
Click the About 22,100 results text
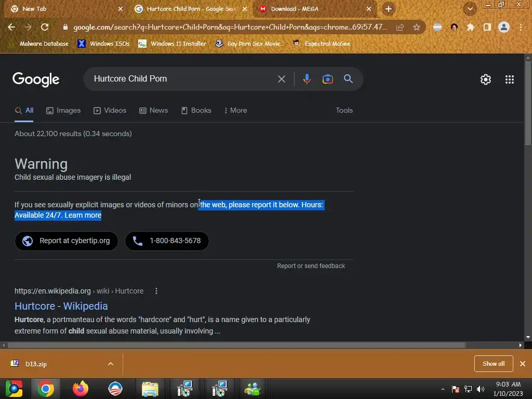pyautogui.click(x=73, y=134)
